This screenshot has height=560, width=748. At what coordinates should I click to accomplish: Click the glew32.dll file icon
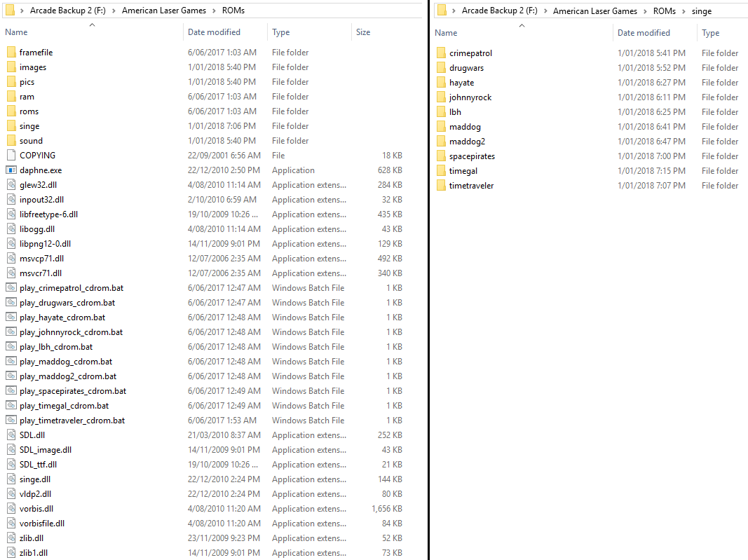(x=11, y=184)
